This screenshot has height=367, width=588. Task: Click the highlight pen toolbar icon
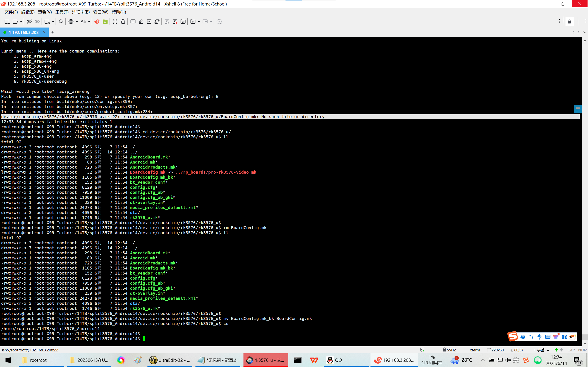(x=141, y=22)
